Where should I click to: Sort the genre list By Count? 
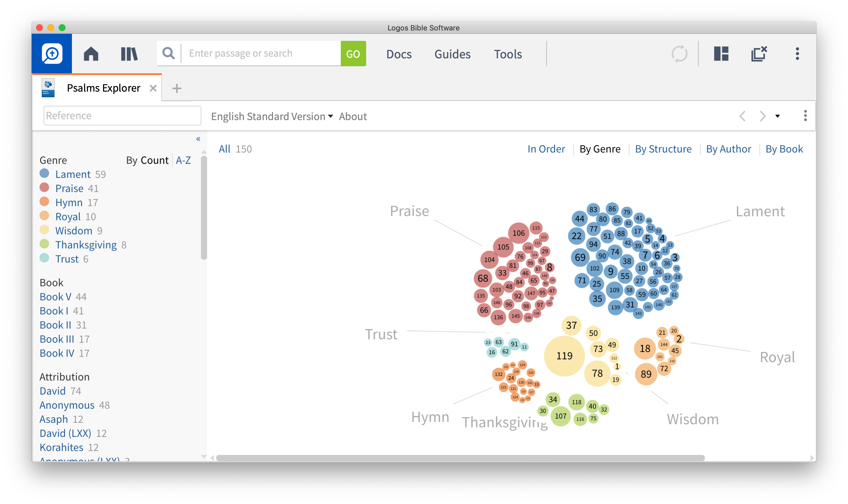(147, 160)
